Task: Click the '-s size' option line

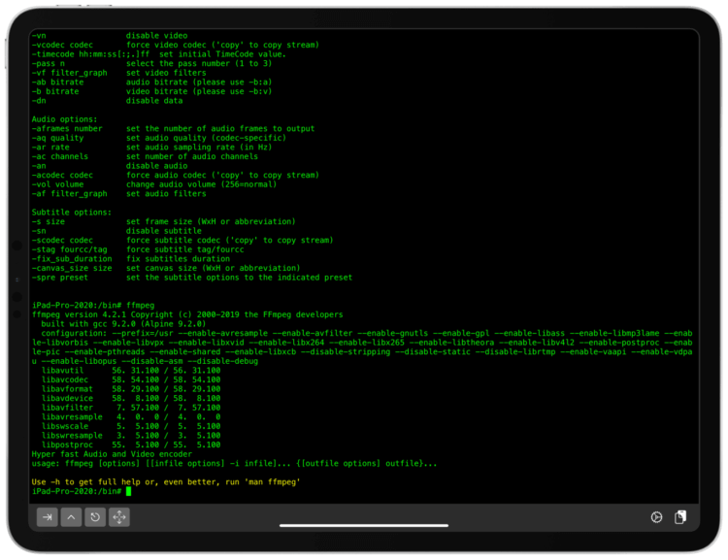Action: [x=164, y=221]
